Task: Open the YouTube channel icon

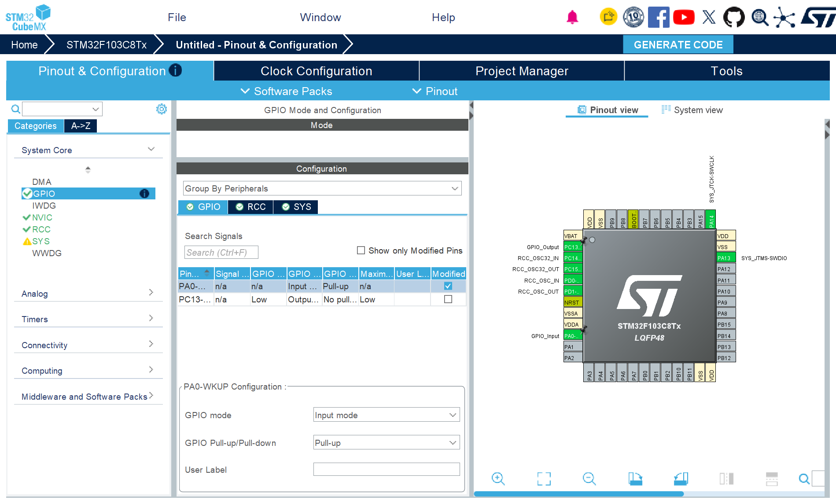Action: [x=684, y=17]
